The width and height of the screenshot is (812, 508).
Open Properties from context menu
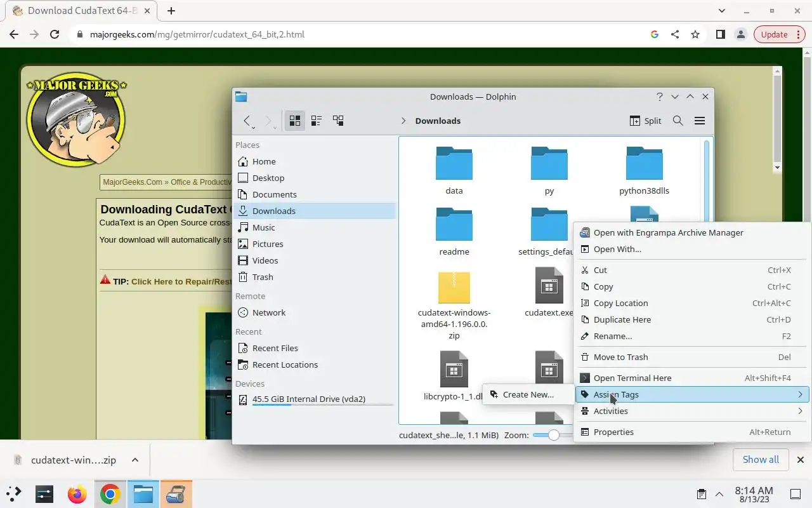point(692,432)
